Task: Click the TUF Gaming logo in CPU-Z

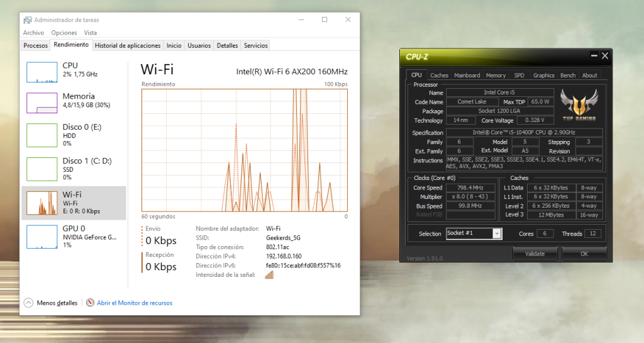Action: (x=579, y=104)
